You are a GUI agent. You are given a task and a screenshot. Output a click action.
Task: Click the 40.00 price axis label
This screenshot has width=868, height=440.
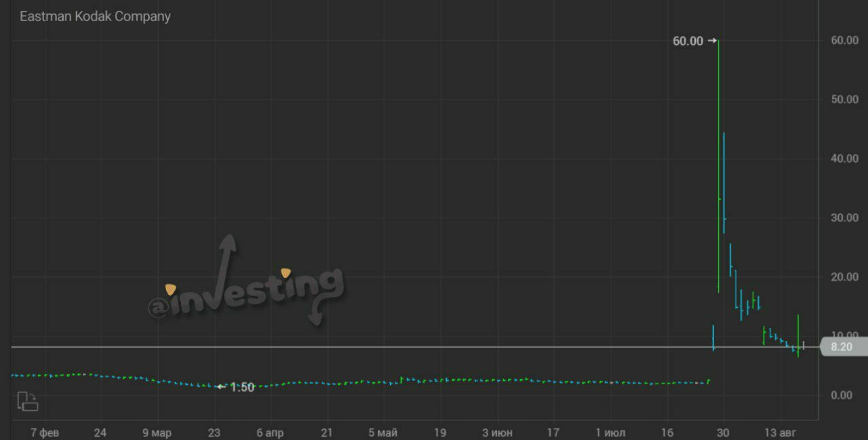click(844, 159)
